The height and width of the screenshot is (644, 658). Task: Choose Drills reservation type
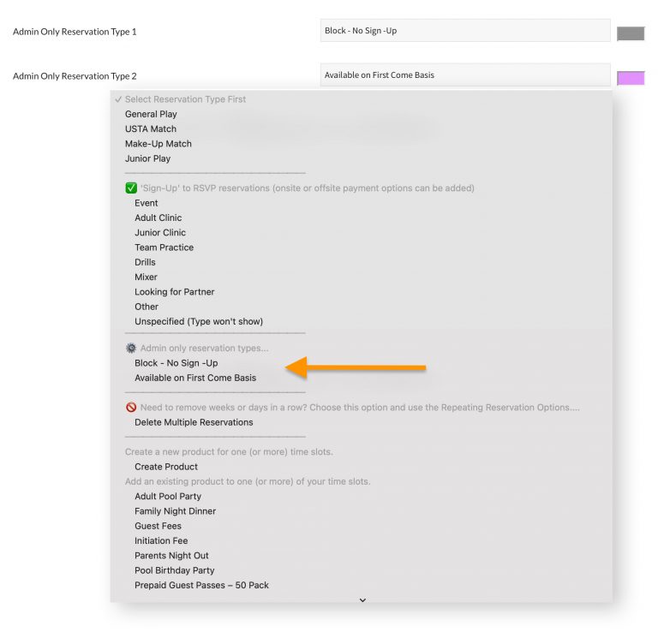coord(145,262)
